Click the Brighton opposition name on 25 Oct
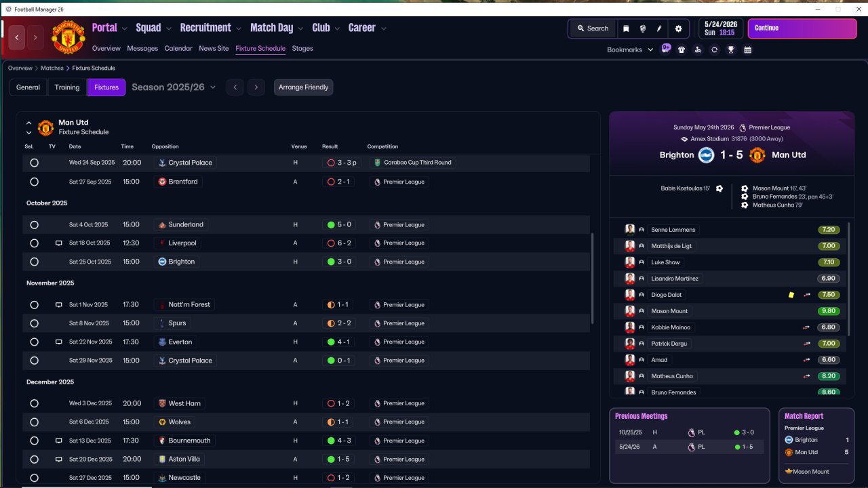The image size is (868, 488). [x=182, y=262]
